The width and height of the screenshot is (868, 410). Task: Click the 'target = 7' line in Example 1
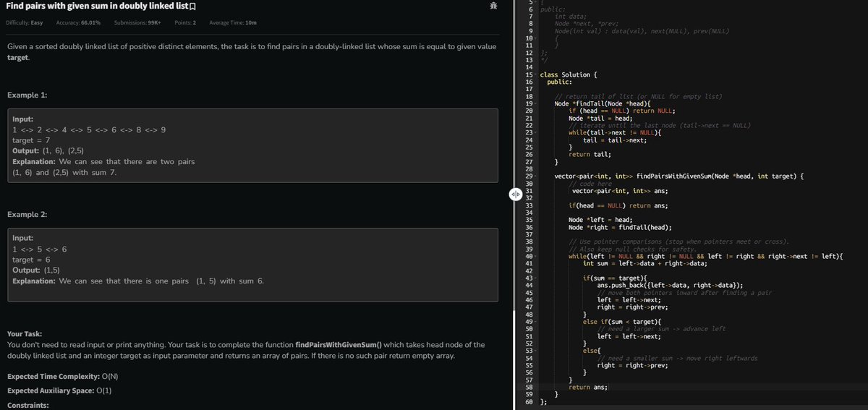click(31, 140)
